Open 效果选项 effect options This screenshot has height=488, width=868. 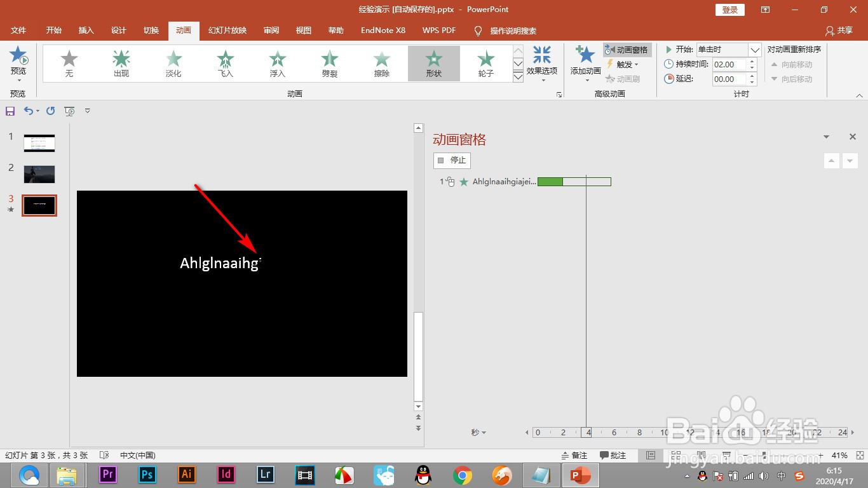[x=542, y=64]
